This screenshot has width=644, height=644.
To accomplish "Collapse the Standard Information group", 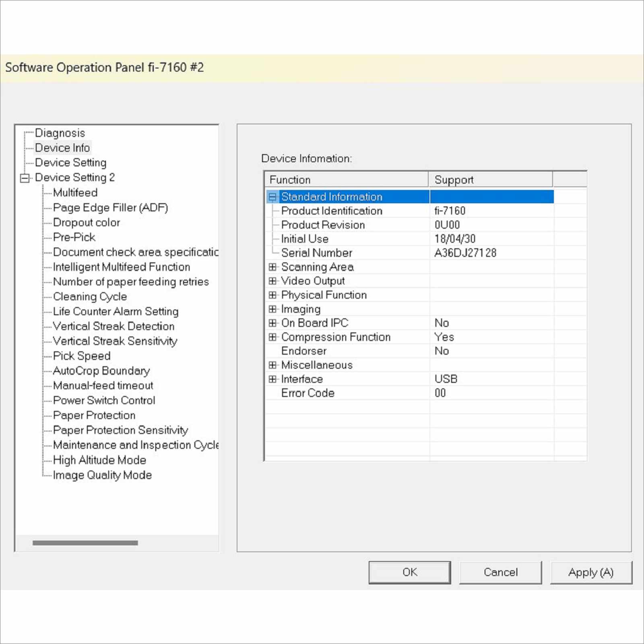I will pyautogui.click(x=272, y=197).
